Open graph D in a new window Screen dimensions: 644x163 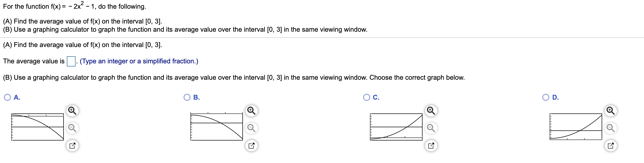coord(611,145)
